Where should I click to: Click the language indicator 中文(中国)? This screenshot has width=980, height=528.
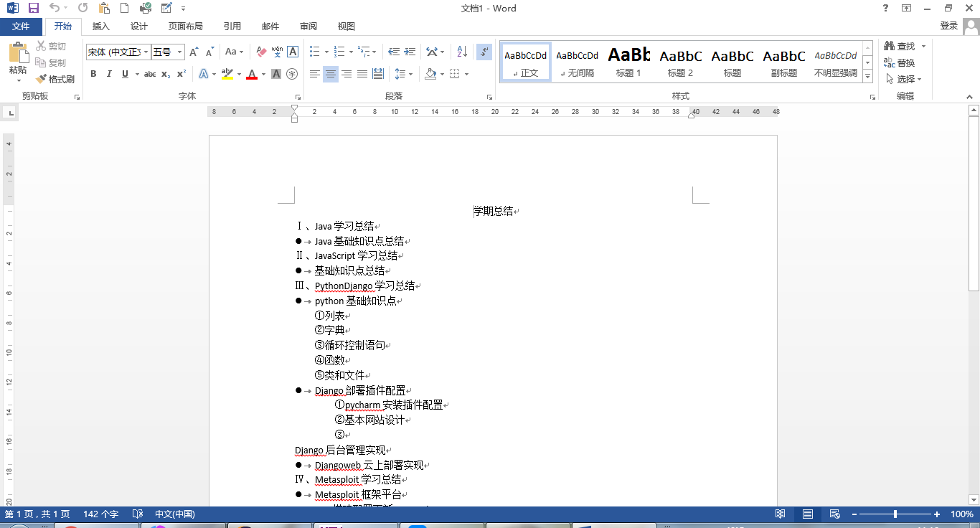(x=175, y=514)
